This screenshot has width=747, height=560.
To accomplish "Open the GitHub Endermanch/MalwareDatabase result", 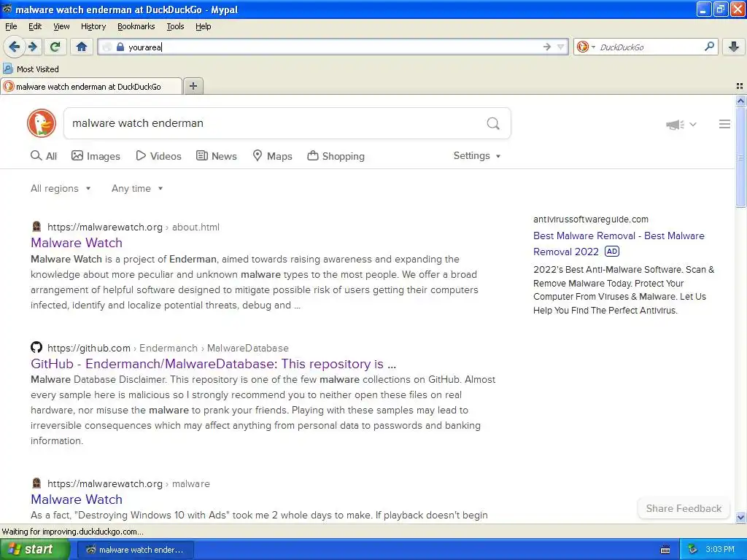I will 214,364.
